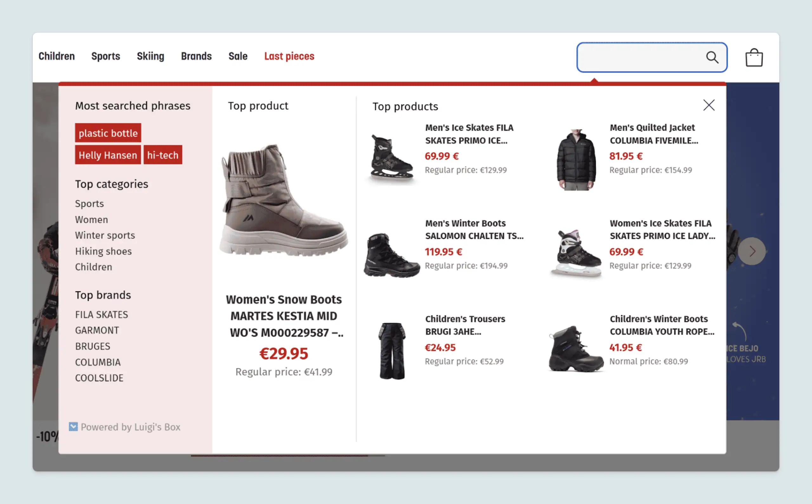
Task: Open the Brands menu
Action: pyautogui.click(x=196, y=56)
